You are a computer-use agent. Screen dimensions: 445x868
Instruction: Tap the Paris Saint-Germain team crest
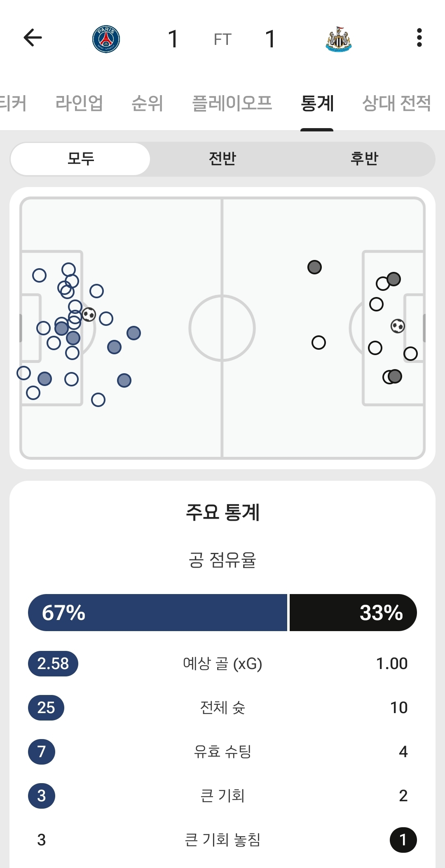106,39
